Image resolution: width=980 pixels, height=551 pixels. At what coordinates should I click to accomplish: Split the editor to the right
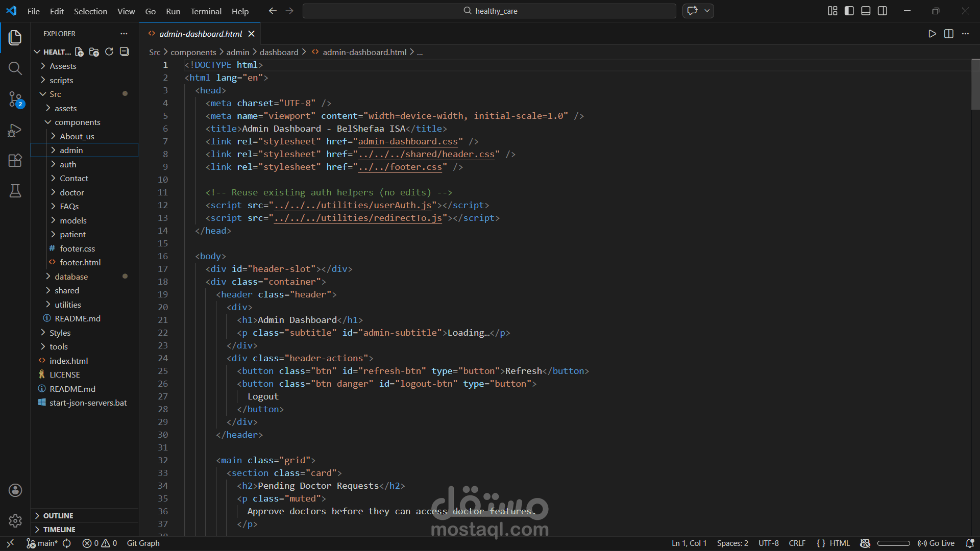tap(949, 34)
